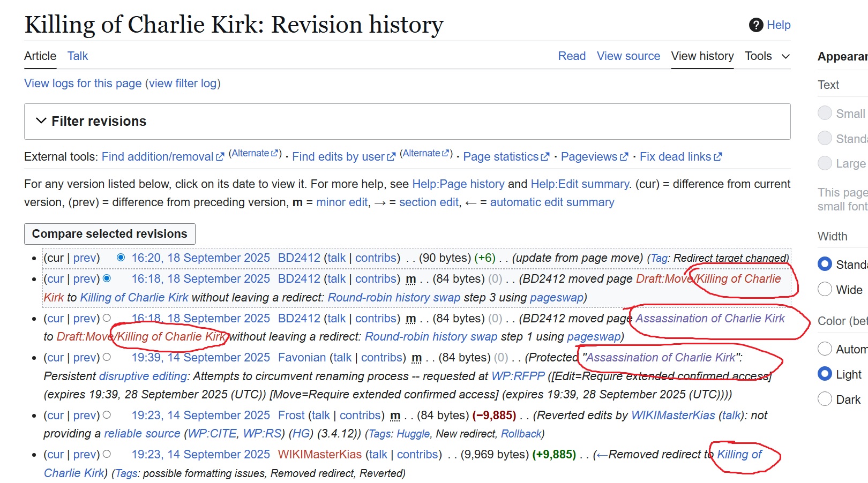Open the view filter log link

(x=183, y=84)
